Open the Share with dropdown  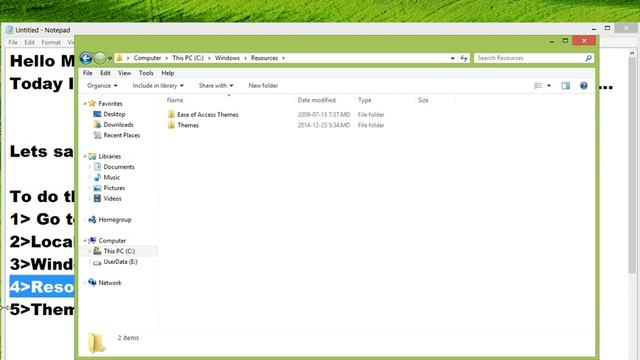216,86
